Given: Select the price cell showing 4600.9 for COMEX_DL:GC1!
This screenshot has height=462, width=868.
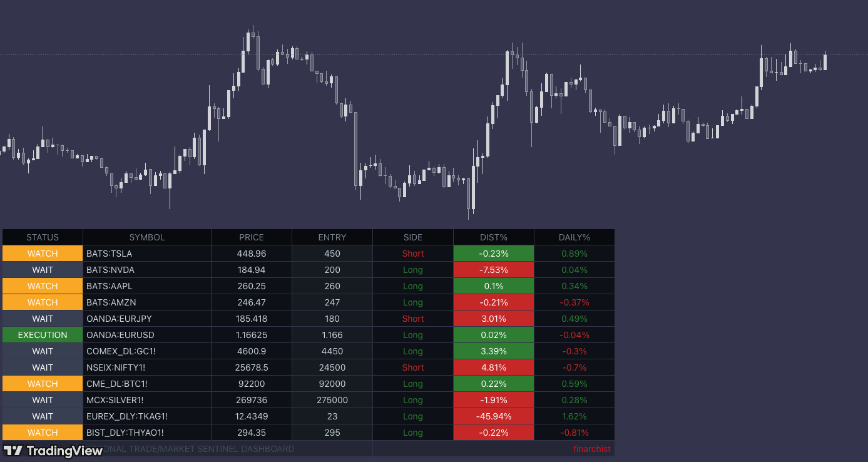Looking at the screenshot, I should [x=251, y=351].
